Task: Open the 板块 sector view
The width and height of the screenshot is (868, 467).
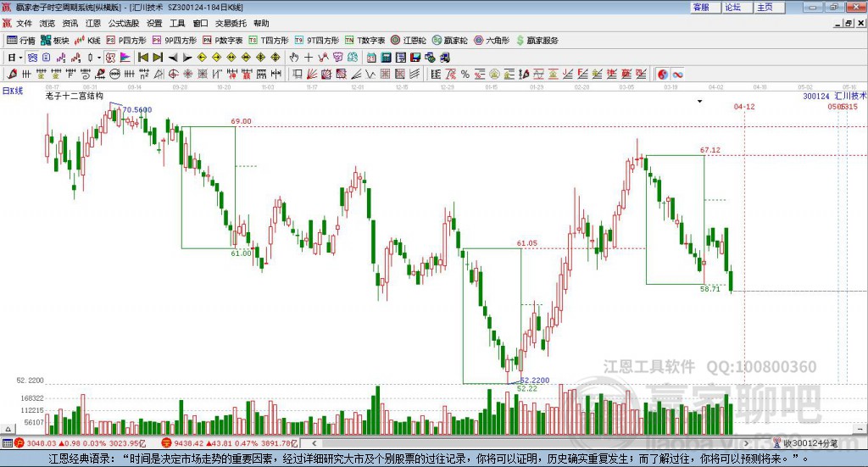Action: pos(55,41)
